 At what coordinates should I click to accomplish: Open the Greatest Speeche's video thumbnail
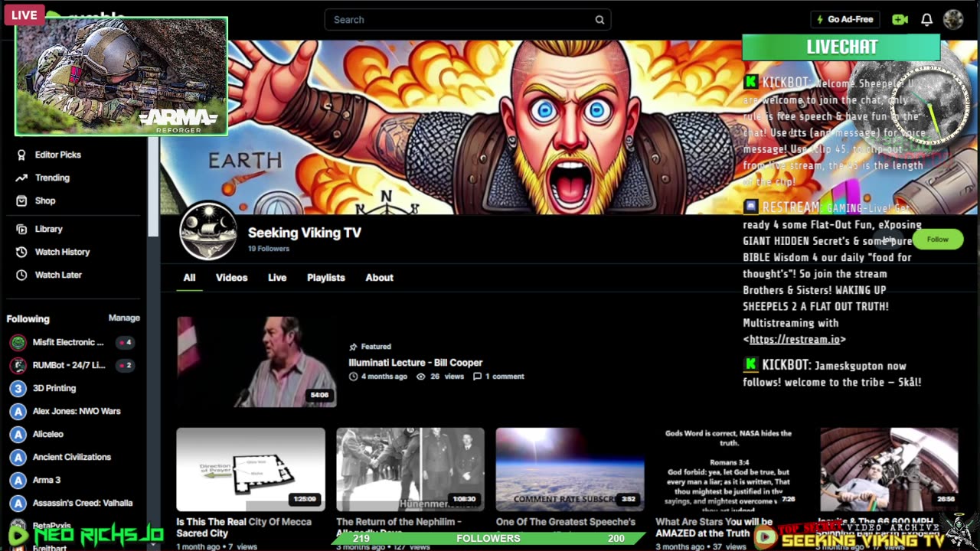(570, 469)
